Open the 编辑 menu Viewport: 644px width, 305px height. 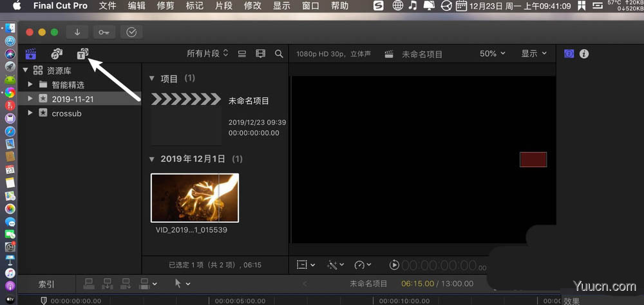137,6
